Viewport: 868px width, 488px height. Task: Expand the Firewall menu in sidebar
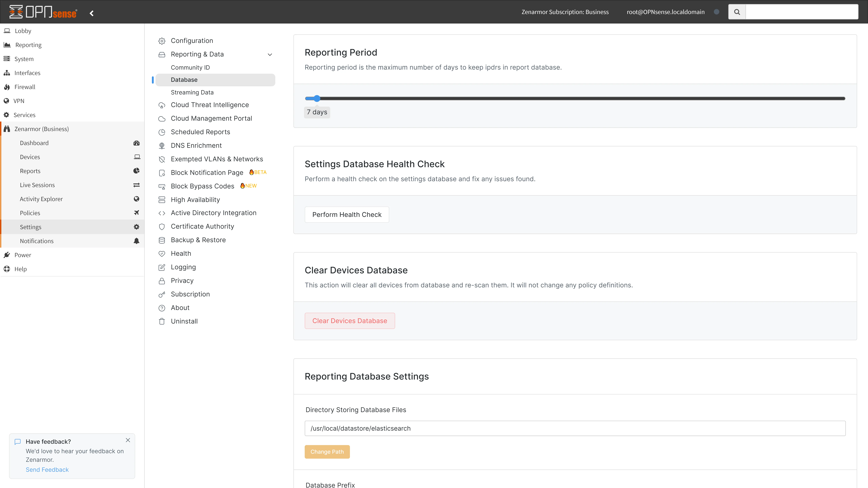click(25, 87)
